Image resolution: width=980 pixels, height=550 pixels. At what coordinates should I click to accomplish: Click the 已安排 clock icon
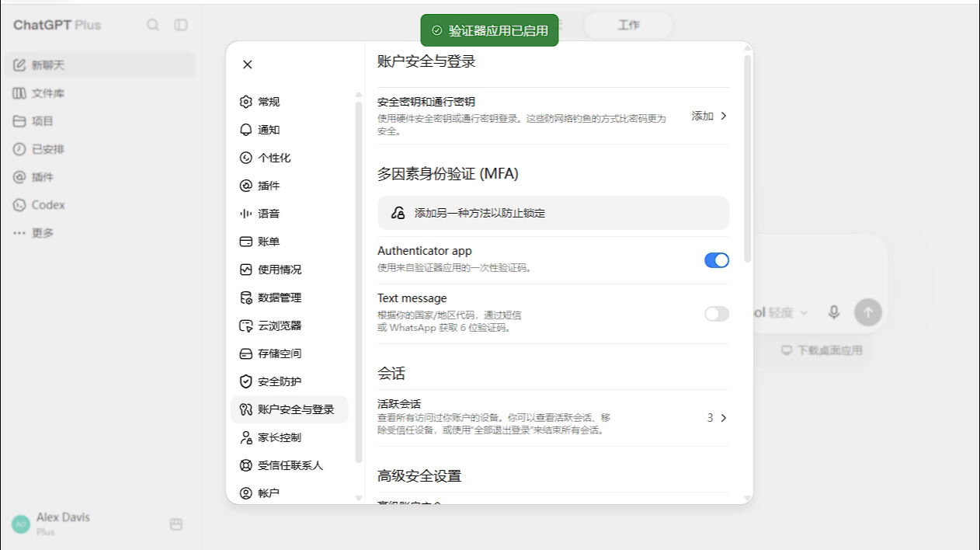(19, 149)
